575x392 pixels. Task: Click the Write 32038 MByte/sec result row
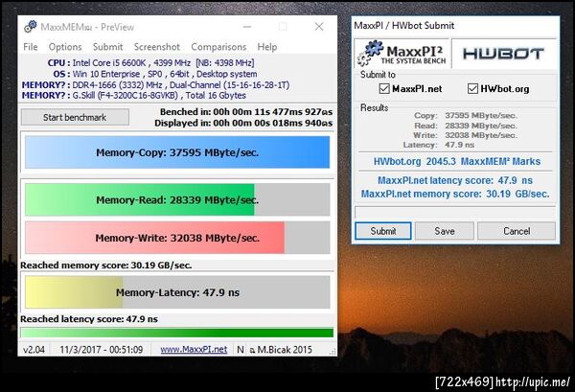pos(466,135)
